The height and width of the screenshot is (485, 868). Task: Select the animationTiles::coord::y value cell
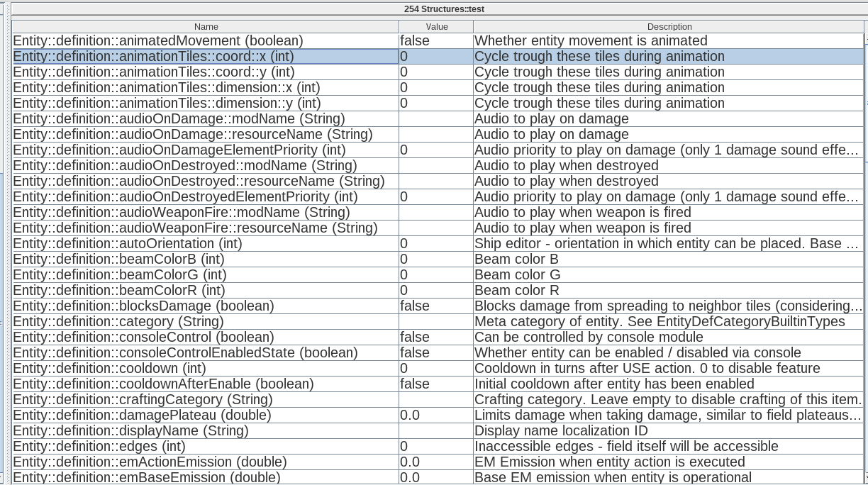tap(436, 72)
